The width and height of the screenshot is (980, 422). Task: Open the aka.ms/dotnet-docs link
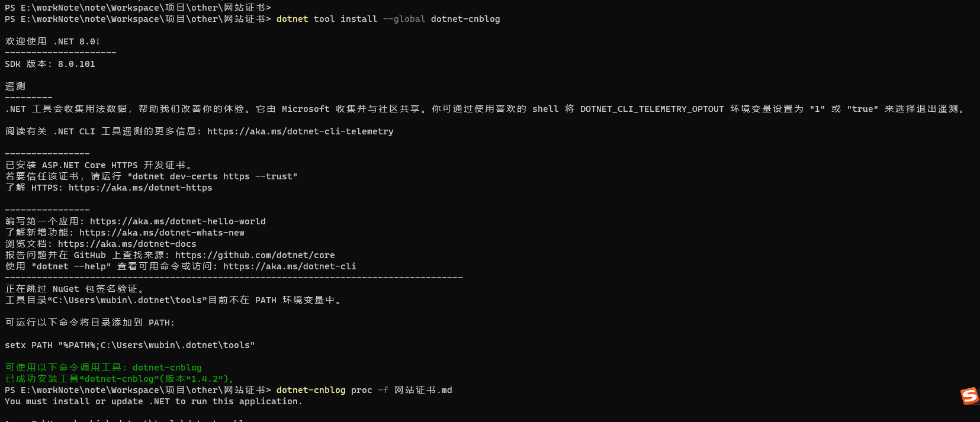[127, 244]
